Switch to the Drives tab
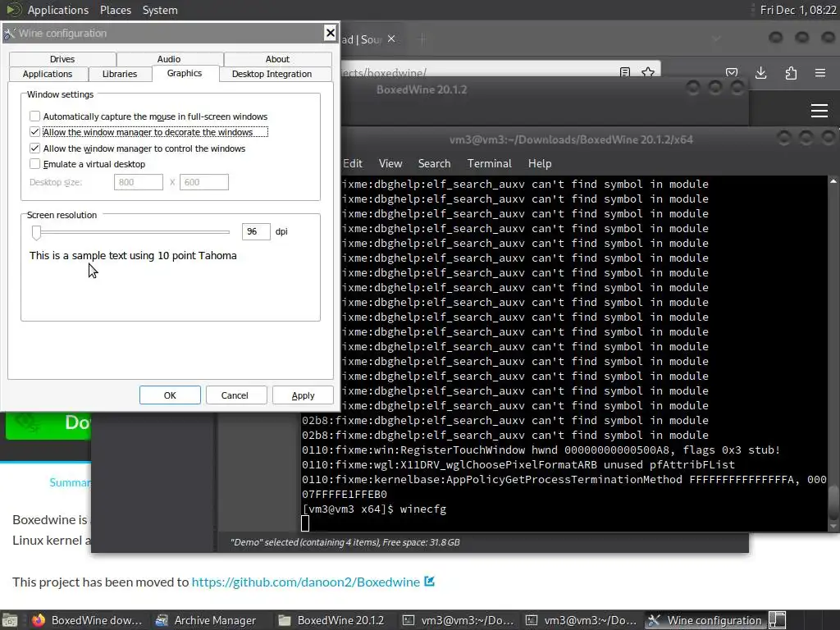Image resolution: width=840 pixels, height=630 pixels. point(62,59)
